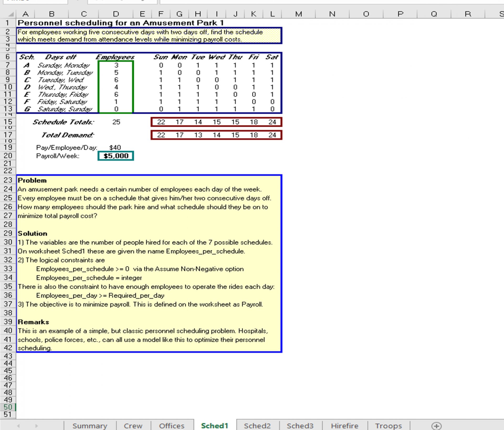The image size is (504, 430).
Task: Open the Sched3 sheet tab
Action: pyautogui.click(x=300, y=426)
